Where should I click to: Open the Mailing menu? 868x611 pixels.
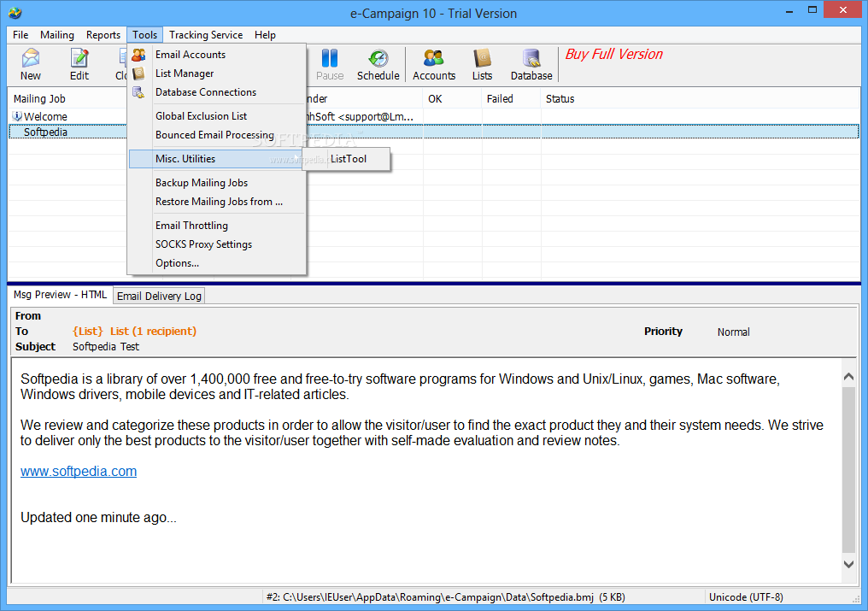57,34
